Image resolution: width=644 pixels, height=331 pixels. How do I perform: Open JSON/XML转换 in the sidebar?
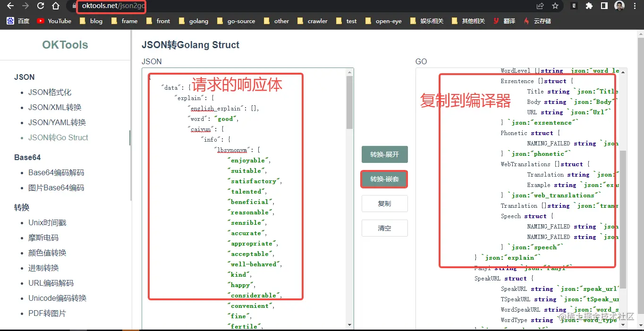[x=55, y=107]
